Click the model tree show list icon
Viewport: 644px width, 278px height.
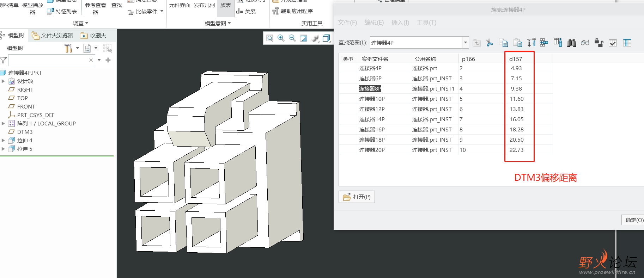(87, 48)
